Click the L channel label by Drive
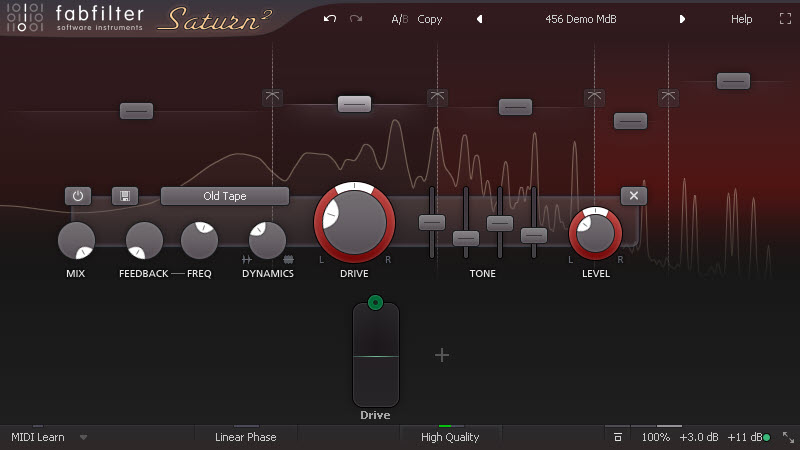This screenshot has width=800, height=450. pos(321,260)
